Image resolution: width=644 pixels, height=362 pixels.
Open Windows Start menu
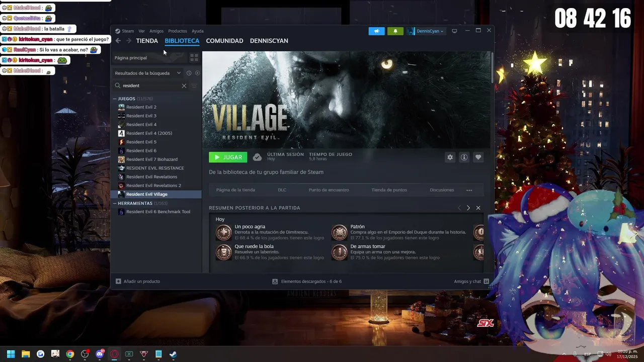click(11, 354)
